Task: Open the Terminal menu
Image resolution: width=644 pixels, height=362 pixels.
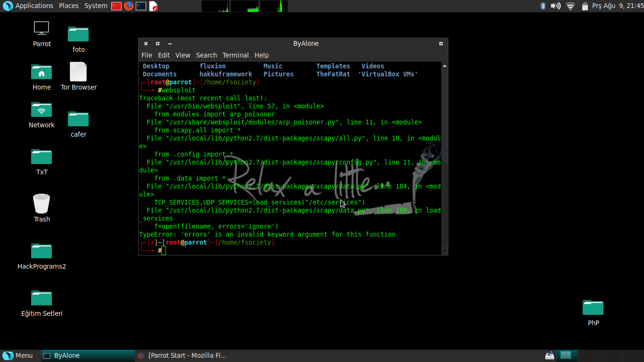Action: 235,55
